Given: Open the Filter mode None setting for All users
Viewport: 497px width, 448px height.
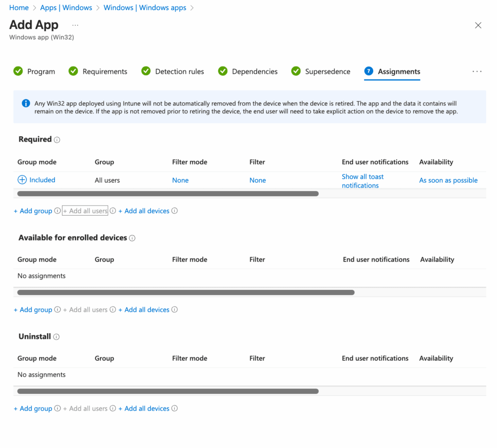Looking at the screenshot, I should (x=180, y=180).
